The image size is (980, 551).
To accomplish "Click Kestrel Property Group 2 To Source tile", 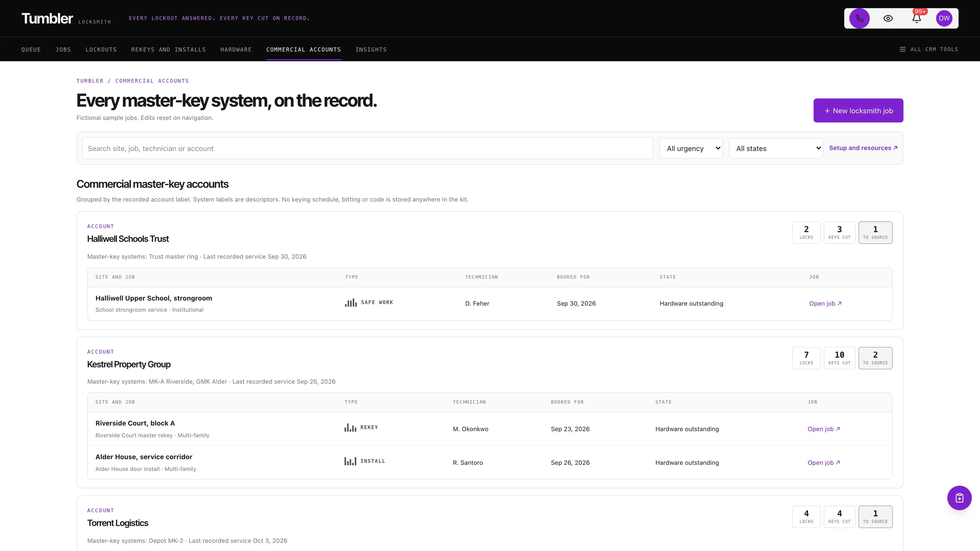I will [x=875, y=358].
